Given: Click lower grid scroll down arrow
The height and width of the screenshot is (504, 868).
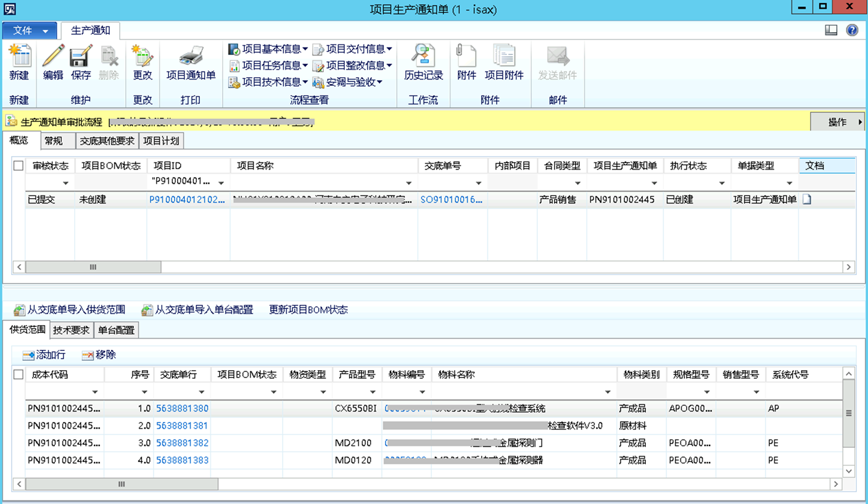Looking at the screenshot, I should coord(848,471).
